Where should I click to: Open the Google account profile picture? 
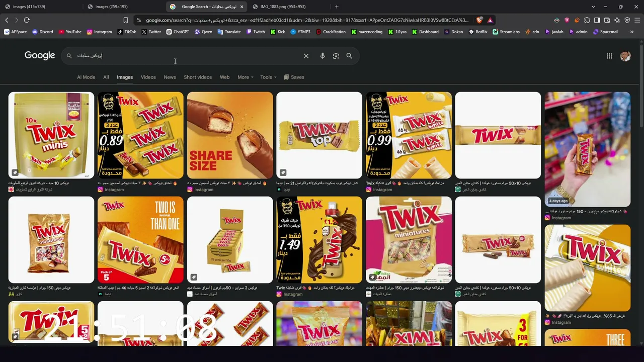(x=625, y=56)
